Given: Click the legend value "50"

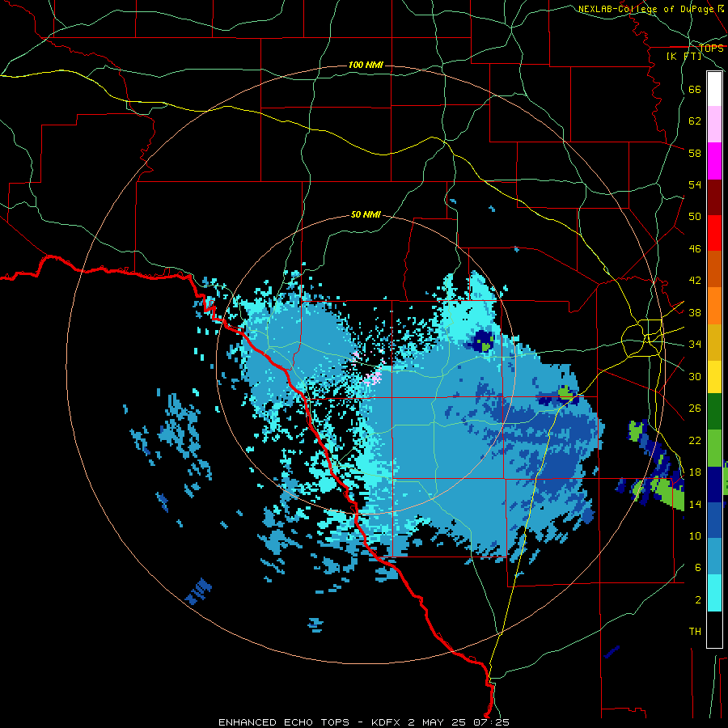Looking at the screenshot, I should pyautogui.click(x=695, y=217).
